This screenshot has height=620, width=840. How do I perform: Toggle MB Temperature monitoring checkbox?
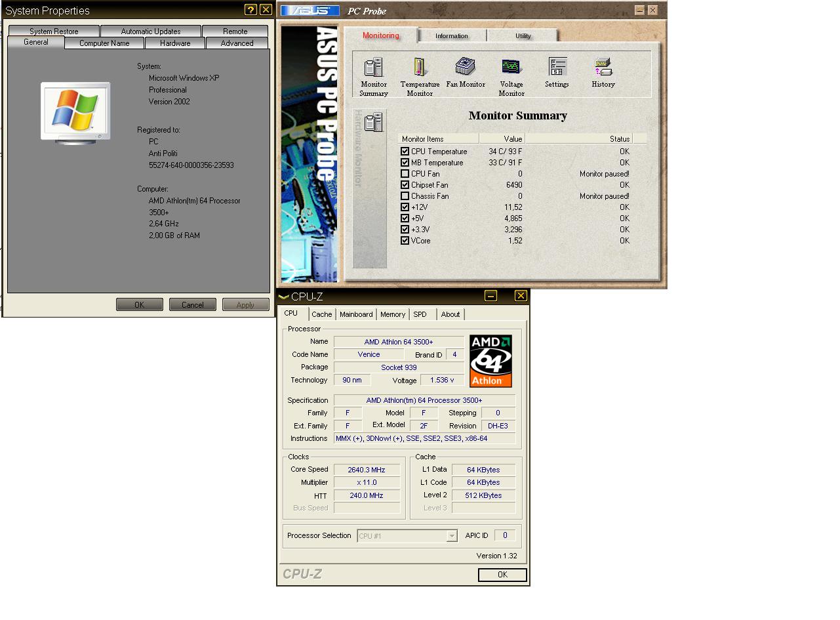pyautogui.click(x=405, y=163)
